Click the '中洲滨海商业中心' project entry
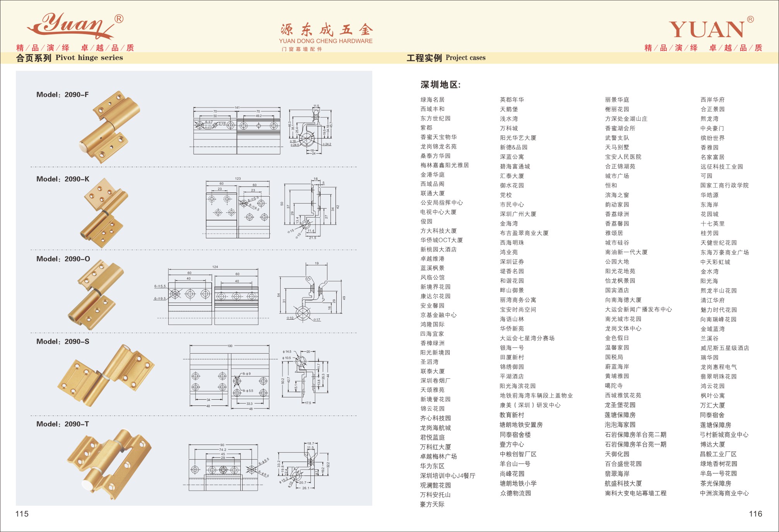 tap(724, 493)
